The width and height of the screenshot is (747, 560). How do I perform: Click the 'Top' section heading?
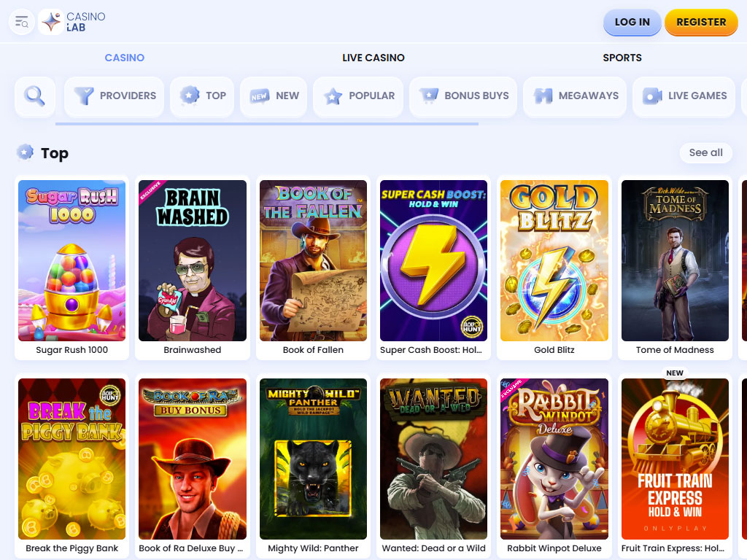tap(55, 153)
